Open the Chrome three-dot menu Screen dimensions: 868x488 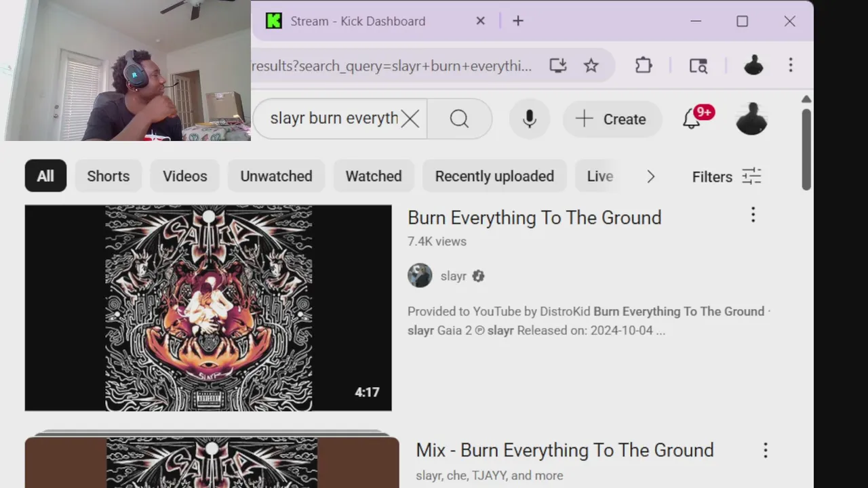791,66
